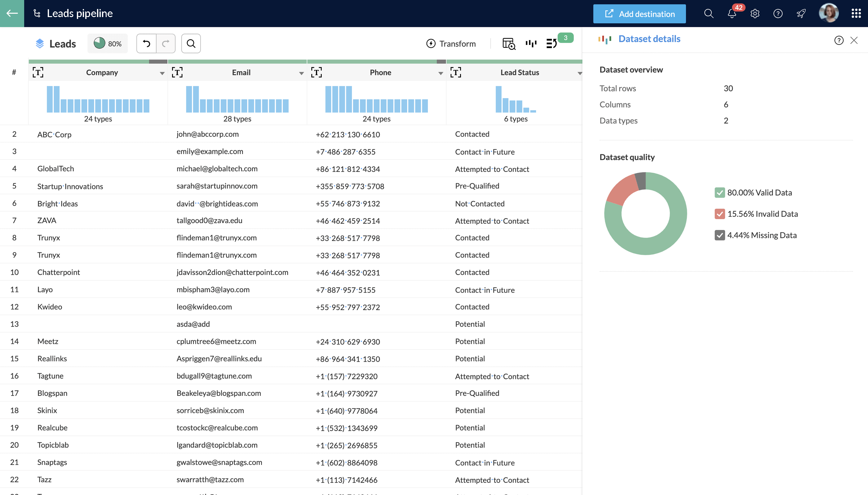Screen dimensions: 868x495
Task: Open the Dataset details help icon
Action: coord(839,39)
